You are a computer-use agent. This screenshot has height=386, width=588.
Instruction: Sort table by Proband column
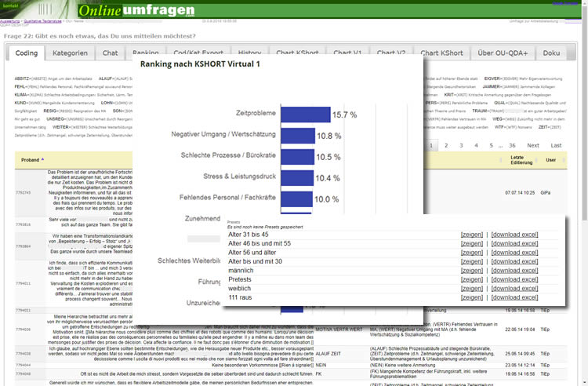[30, 159]
